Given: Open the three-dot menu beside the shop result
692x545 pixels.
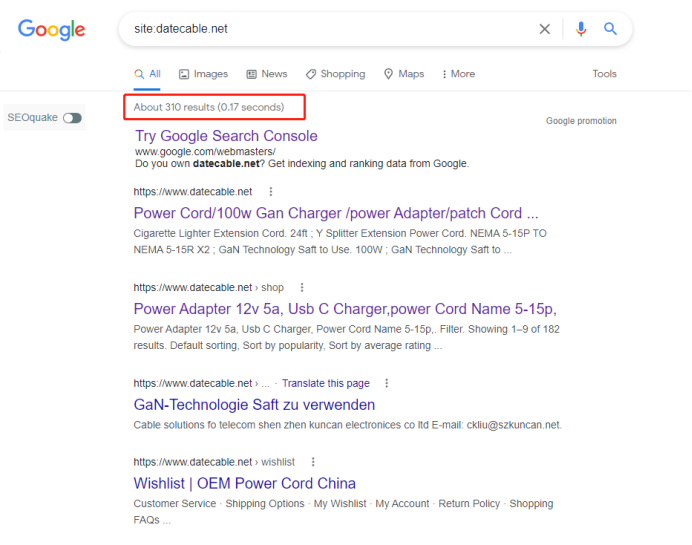Looking at the screenshot, I should (x=302, y=287).
